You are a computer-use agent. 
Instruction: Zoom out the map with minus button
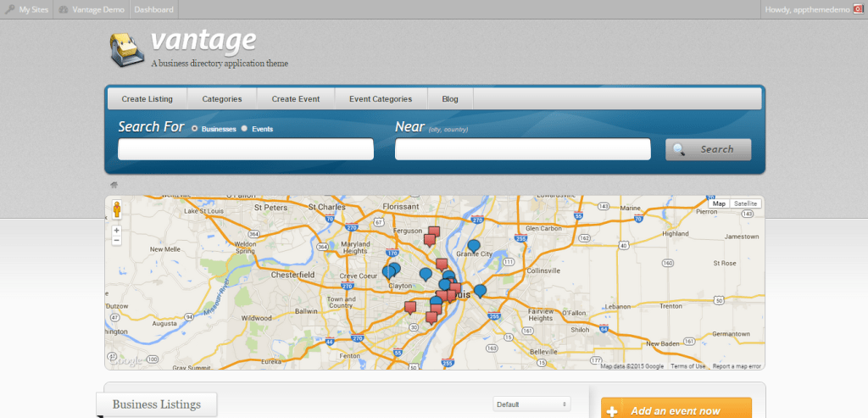pos(117,240)
